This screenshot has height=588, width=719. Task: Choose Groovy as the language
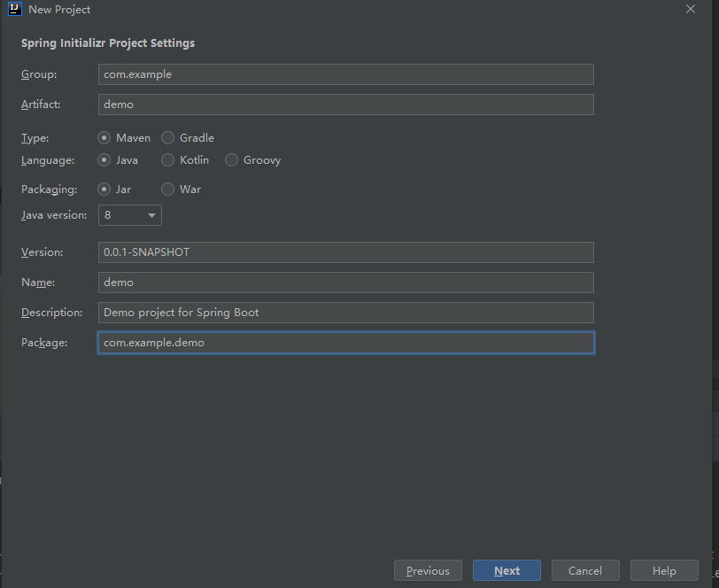coord(232,160)
